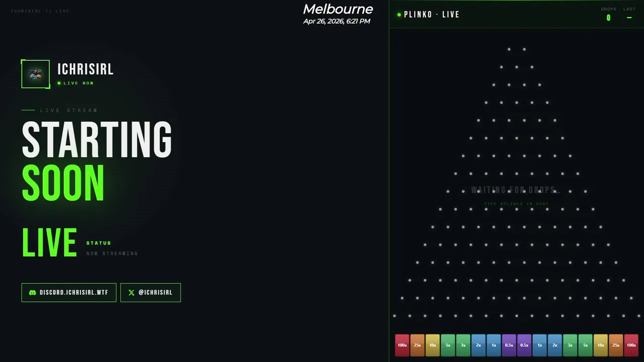644x362 pixels.
Task: Click the DROPS counter value 0
Action: click(608, 18)
